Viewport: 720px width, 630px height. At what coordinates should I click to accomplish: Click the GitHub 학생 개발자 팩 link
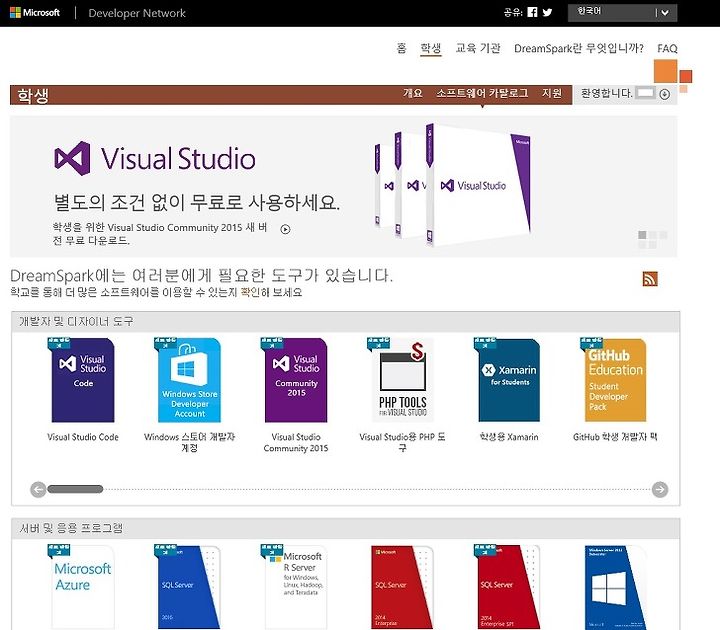615,437
